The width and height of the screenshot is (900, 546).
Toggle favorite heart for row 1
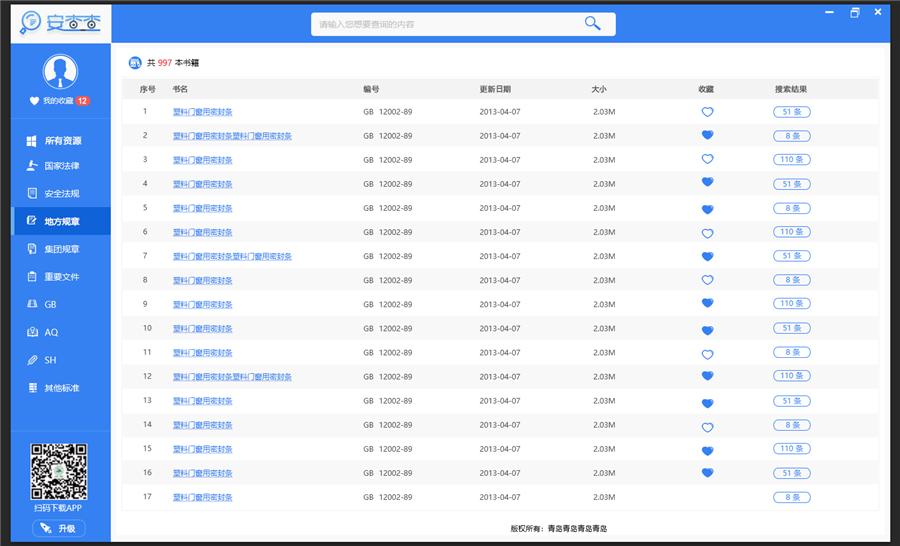[707, 112]
